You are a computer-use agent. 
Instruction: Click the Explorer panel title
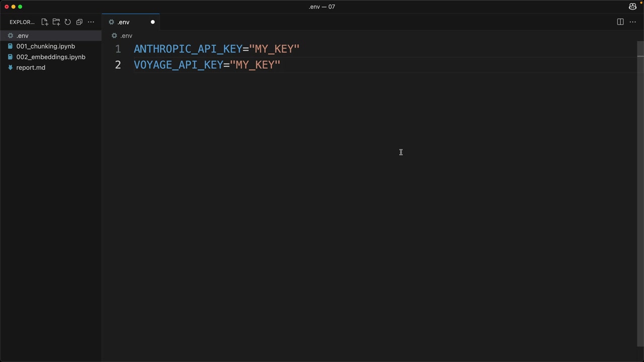click(22, 22)
